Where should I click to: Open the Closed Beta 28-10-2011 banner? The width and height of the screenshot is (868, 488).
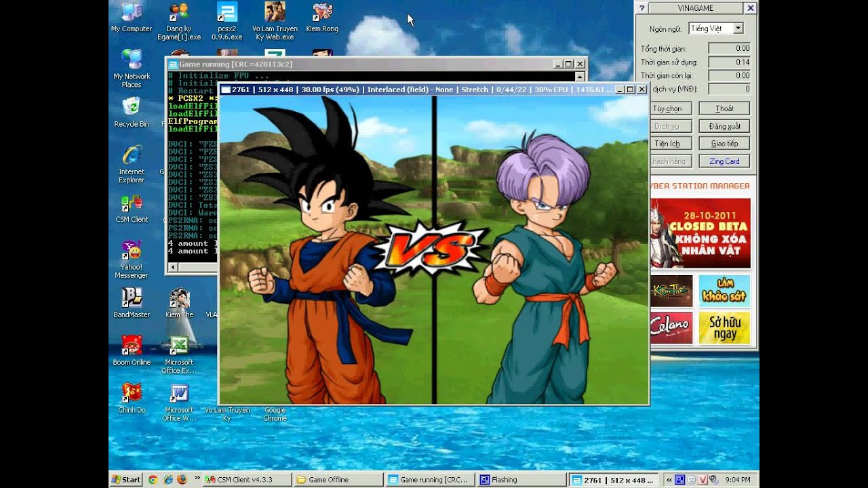tap(701, 233)
